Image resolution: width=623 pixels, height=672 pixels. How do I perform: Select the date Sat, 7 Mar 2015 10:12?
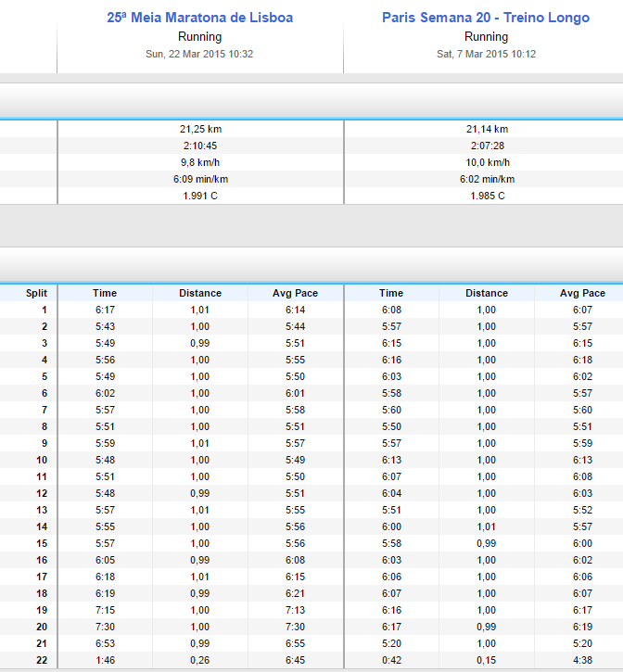tap(486, 54)
